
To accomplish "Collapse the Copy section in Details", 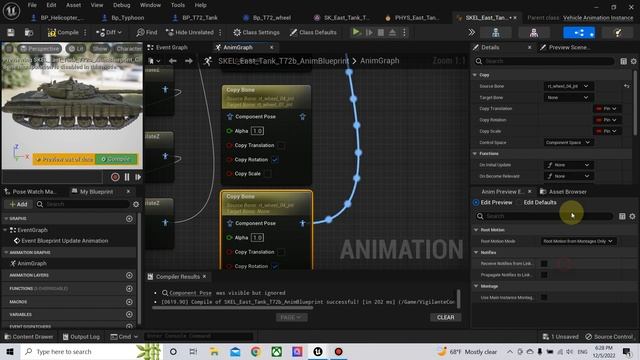I will tap(475, 75).
